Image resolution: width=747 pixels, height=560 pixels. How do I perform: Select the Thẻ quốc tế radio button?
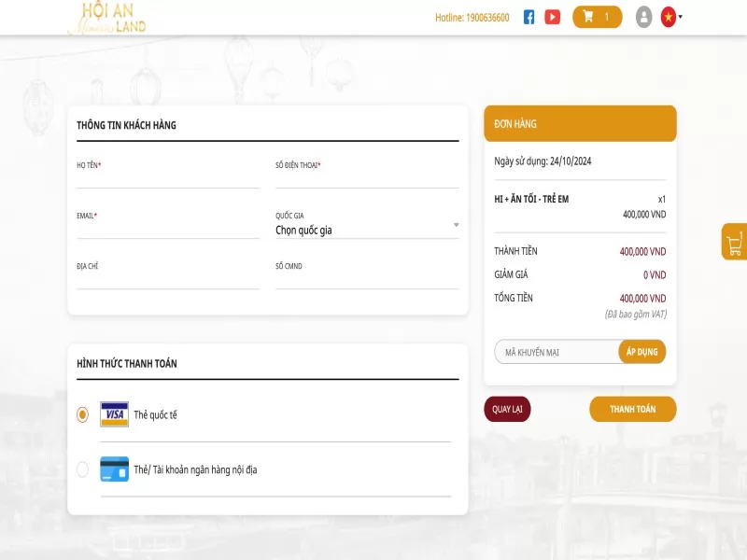coord(82,414)
